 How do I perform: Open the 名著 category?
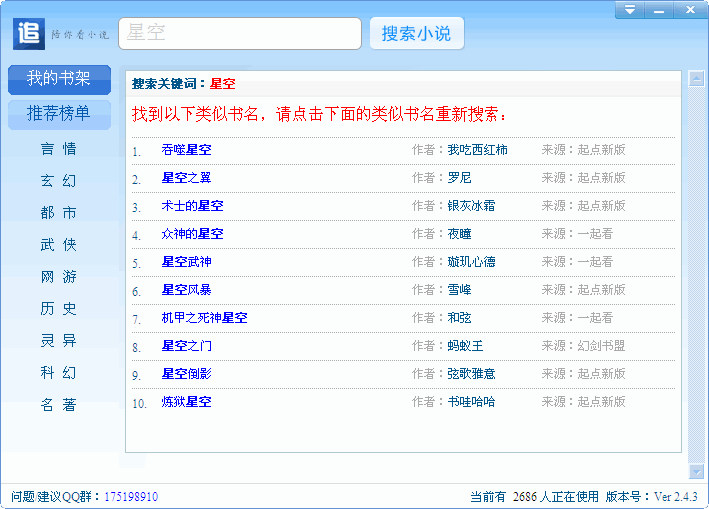(x=58, y=405)
